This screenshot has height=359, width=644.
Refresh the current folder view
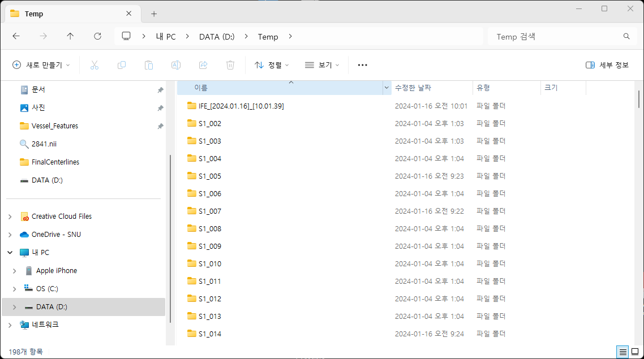[97, 36]
